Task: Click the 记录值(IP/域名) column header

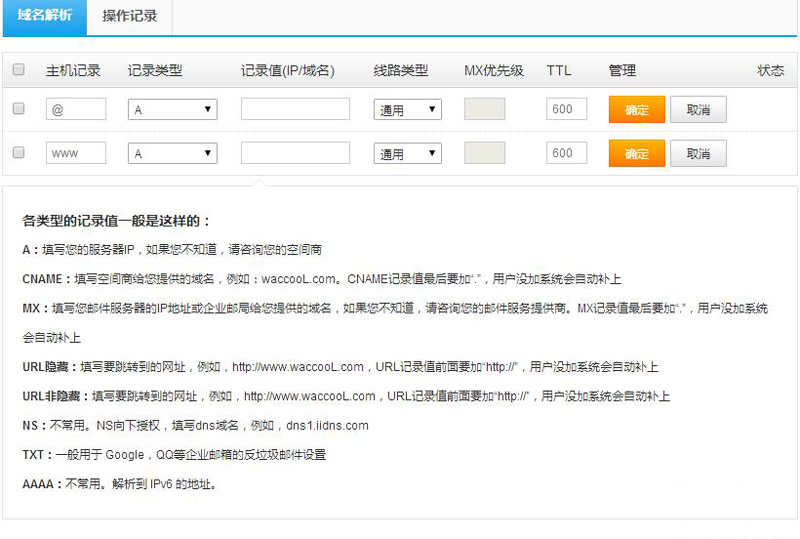Action: (x=288, y=70)
